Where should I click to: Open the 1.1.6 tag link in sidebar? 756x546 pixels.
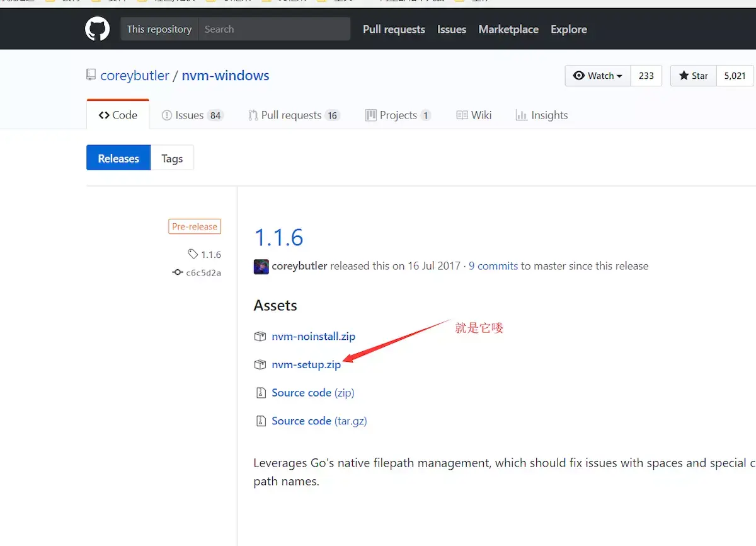pos(211,255)
